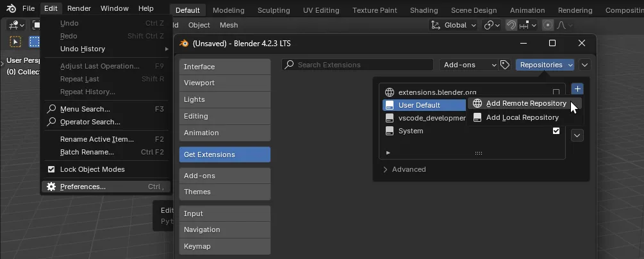Click the Blender logo in the Preferences title bar
The image size is (644, 259).
tap(184, 44)
